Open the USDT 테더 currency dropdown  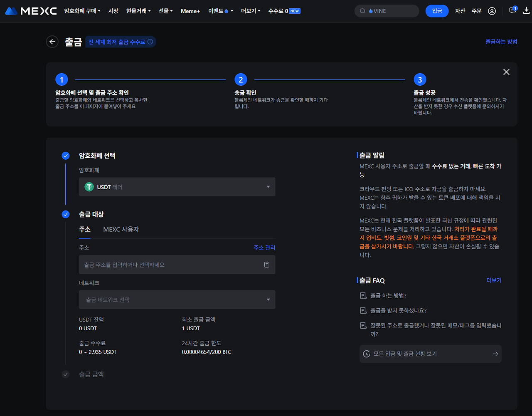click(x=177, y=187)
